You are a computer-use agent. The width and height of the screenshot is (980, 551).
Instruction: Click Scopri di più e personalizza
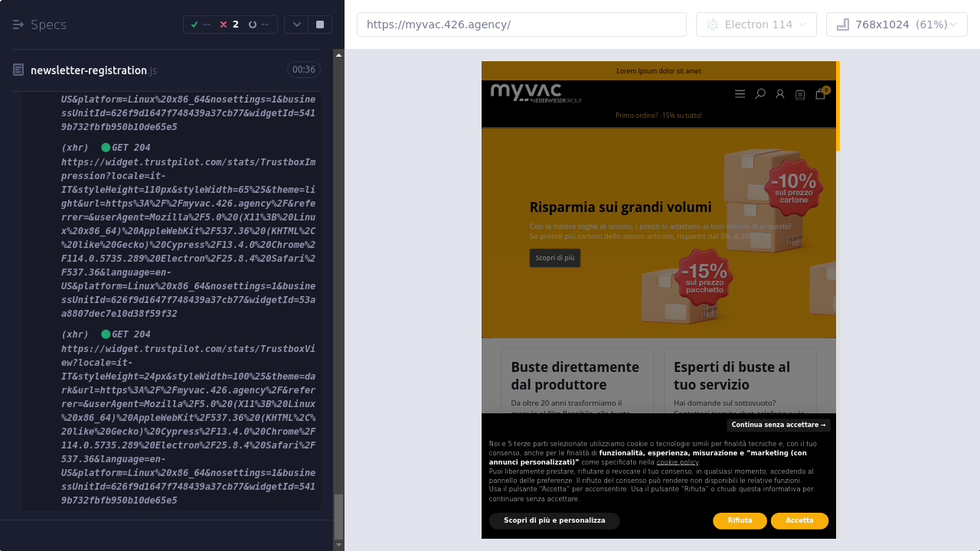(554, 521)
